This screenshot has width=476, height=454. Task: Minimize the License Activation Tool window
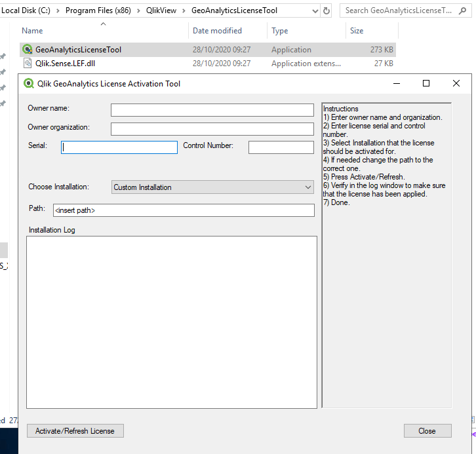point(397,83)
